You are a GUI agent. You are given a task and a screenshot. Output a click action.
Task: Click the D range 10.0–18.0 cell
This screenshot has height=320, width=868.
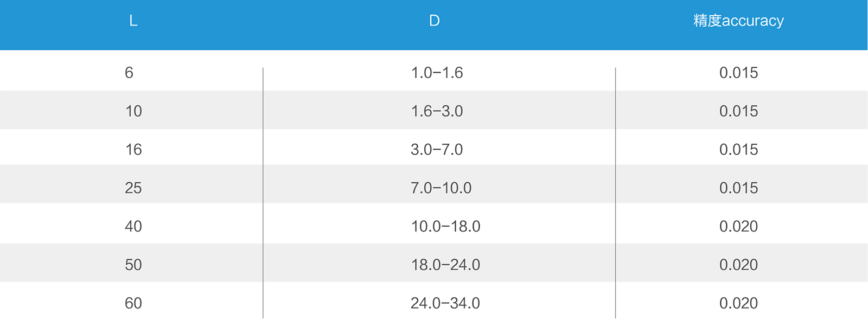coord(445,226)
